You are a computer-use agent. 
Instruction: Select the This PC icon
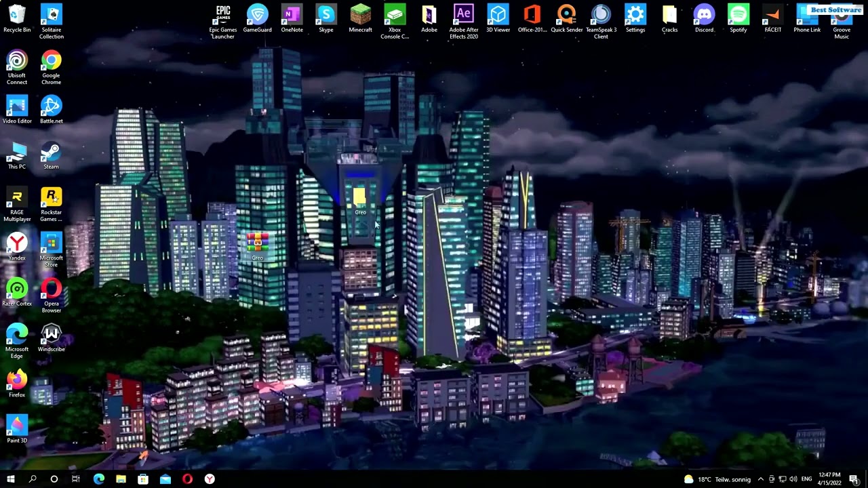(x=17, y=156)
